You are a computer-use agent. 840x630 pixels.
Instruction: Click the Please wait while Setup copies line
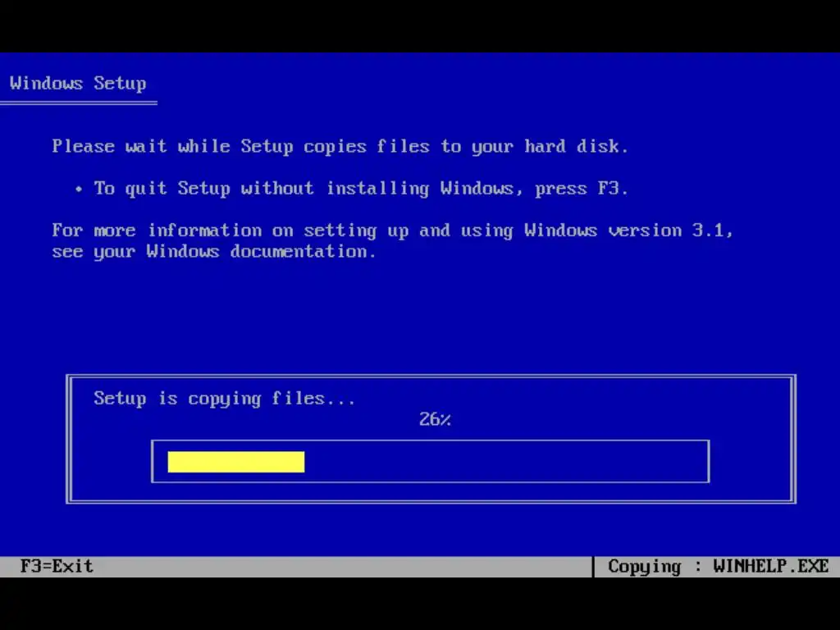point(340,146)
